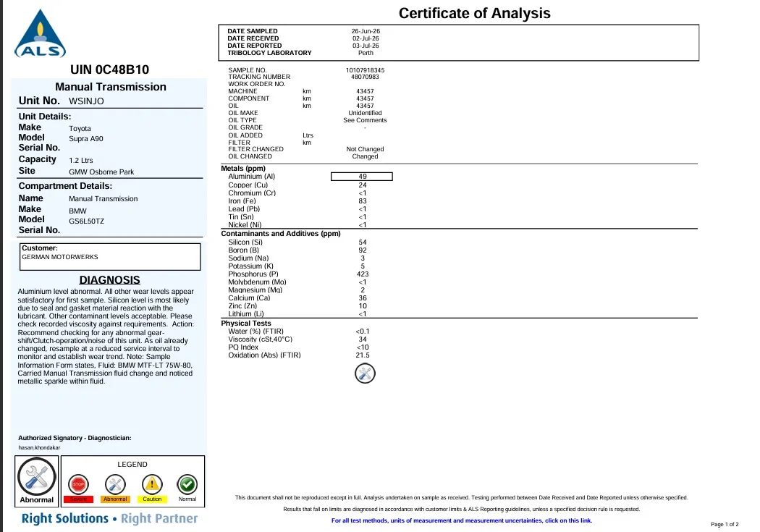
Task: Select the Copper (Cu) value 24
Action: (363, 185)
